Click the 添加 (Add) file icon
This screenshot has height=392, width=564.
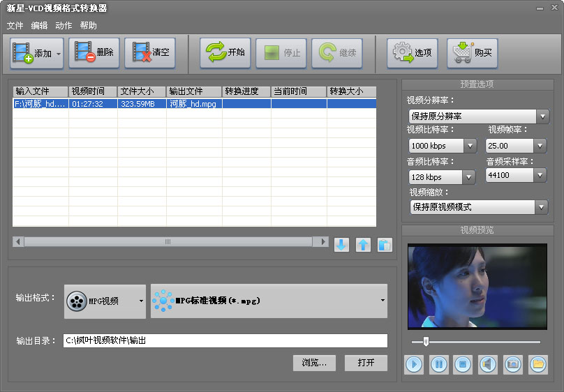click(x=24, y=53)
